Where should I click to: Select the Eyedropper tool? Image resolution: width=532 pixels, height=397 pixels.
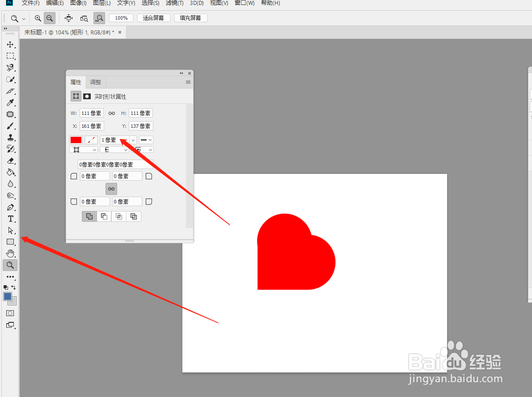10,102
